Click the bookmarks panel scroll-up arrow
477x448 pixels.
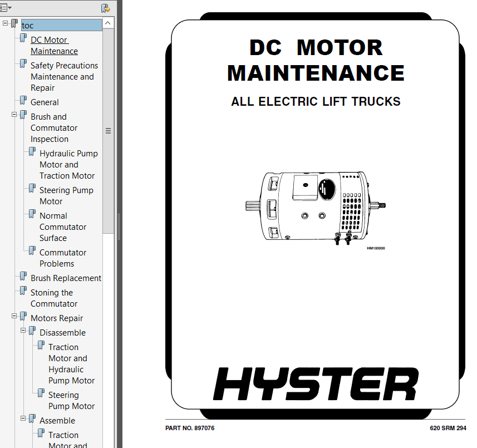coord(108,23)
